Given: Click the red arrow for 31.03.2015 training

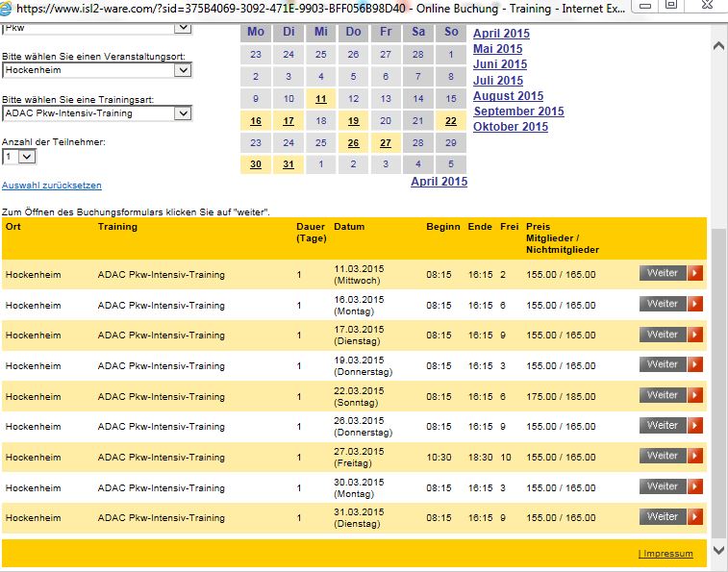Looking at the screenshot, I should [695, 517].
